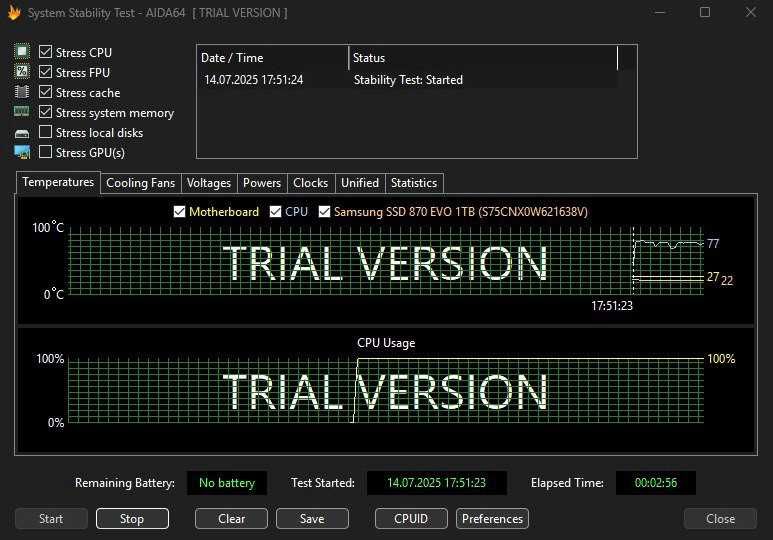Click the CPU Usage graph title

[386, 343]
